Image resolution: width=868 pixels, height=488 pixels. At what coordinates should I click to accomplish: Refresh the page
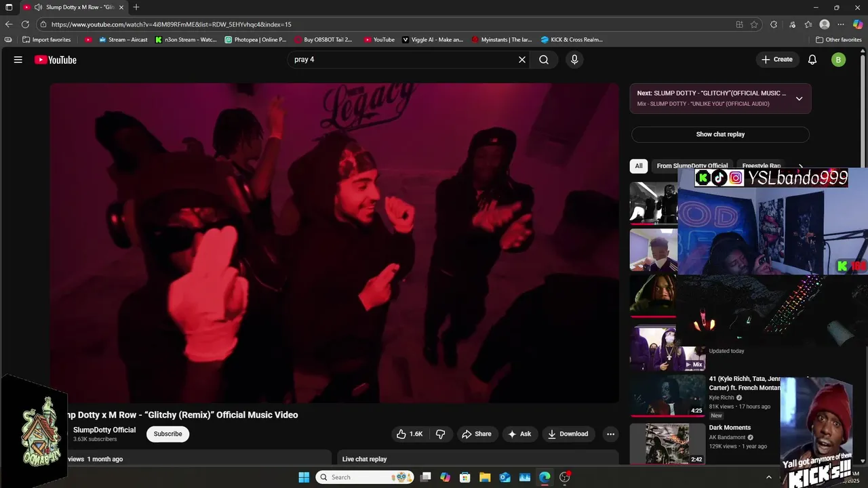point(26,24)
